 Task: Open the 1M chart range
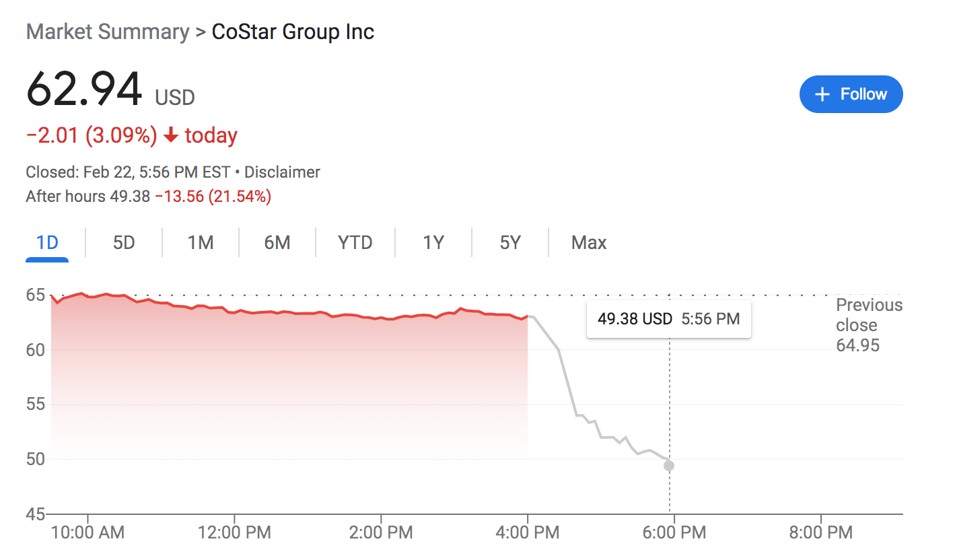201,242
